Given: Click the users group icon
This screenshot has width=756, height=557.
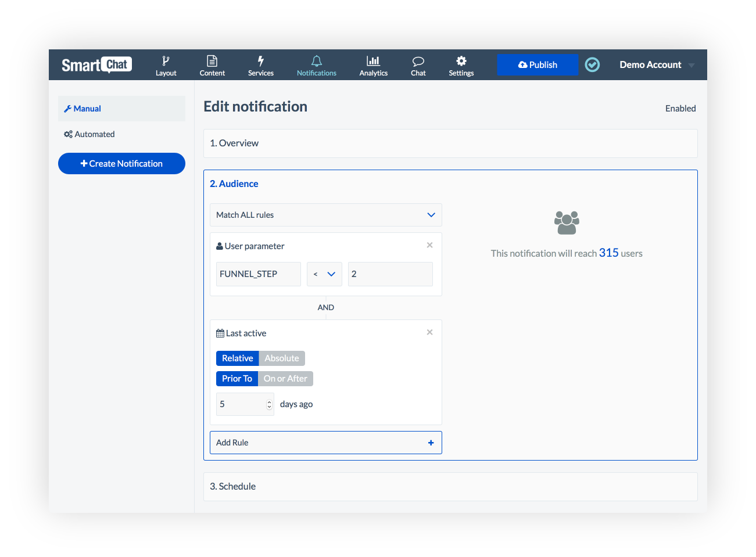Looking at the screenshot, I should 567,222.
